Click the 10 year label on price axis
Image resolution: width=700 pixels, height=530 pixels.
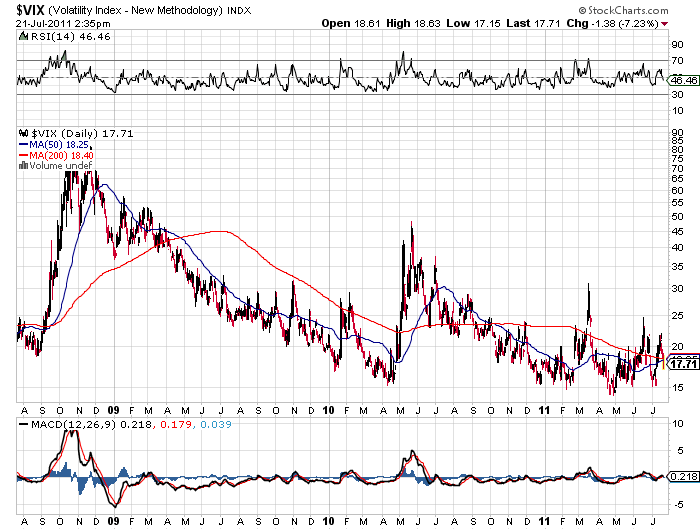(329, 410)
